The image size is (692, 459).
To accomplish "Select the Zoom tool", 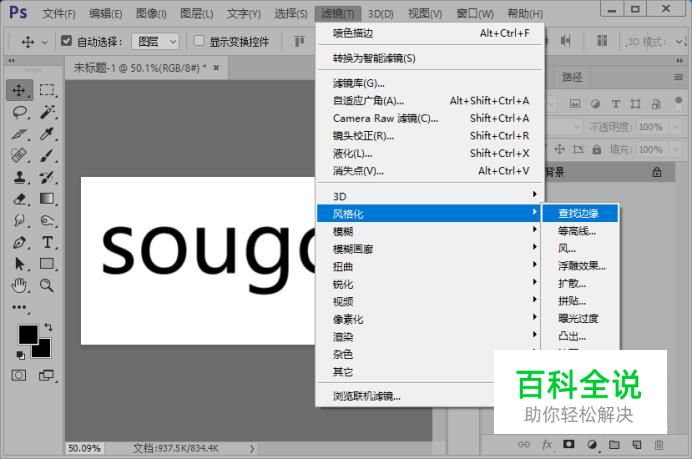I will coord(47,286).
